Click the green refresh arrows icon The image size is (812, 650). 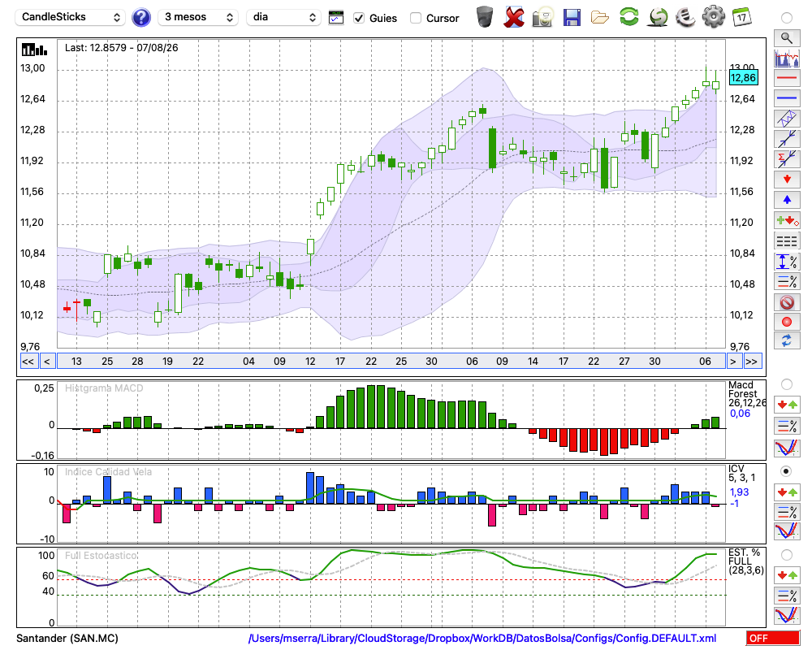[628, 16]
